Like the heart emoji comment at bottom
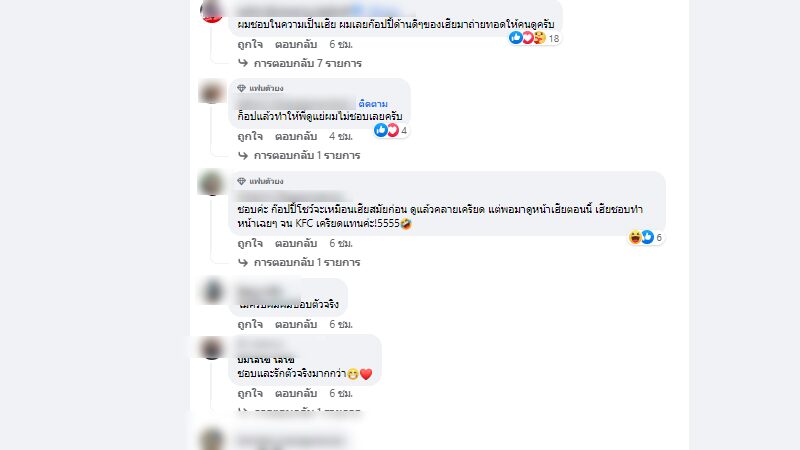800x450 pixels. click(x=250, y=393)
